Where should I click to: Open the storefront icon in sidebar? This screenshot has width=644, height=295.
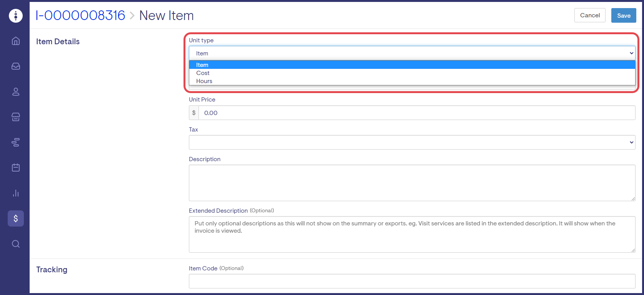16,117
